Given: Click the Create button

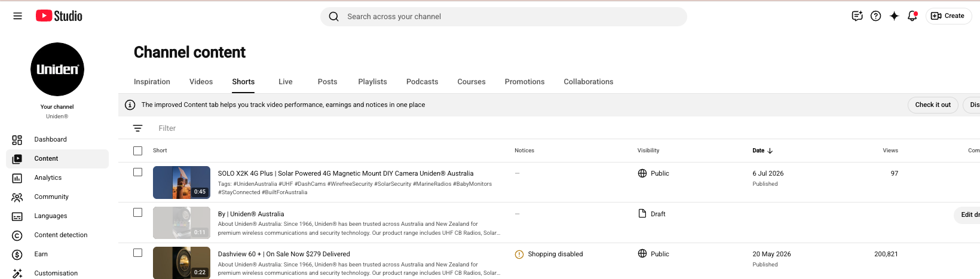Looking at the screenshot, I should point(948,16).
